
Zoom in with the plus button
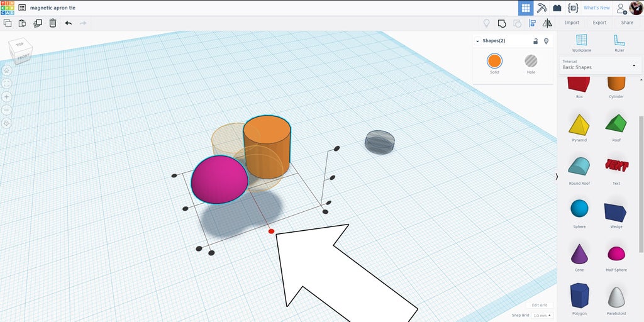(x=7, y=97)
